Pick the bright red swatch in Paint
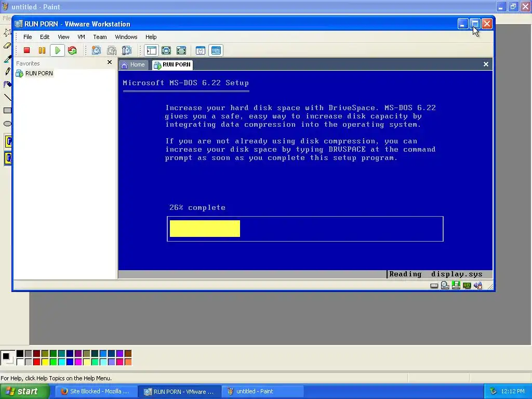This screenshot has width=532, height=399. [x=37, y=362]
